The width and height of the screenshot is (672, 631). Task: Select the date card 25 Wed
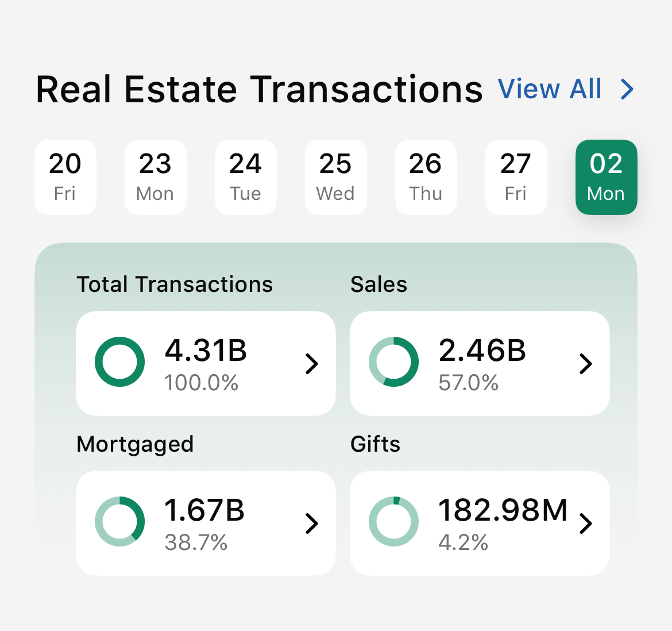point(335,177)
